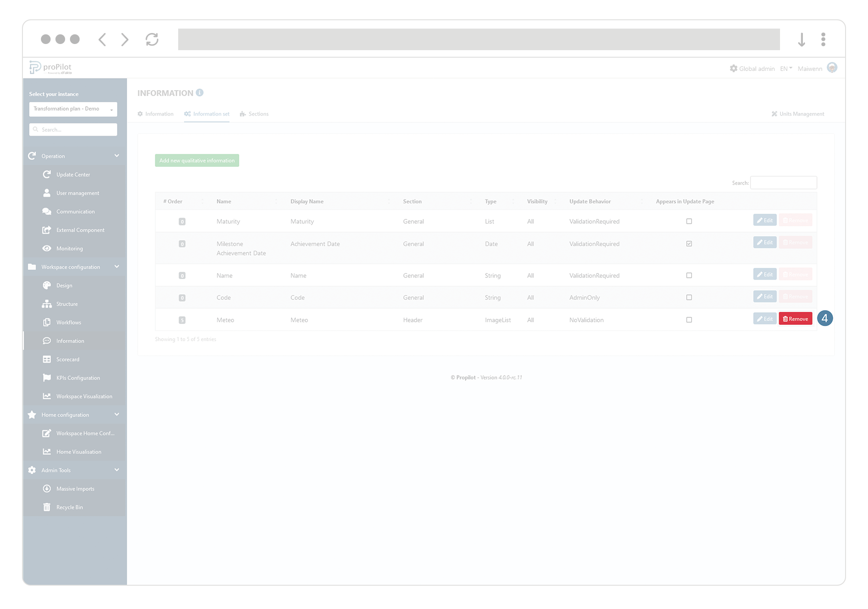Click the info icon next to INFORMATION title
This screenshot has height=609, width=868.
(x=200, y=93)
